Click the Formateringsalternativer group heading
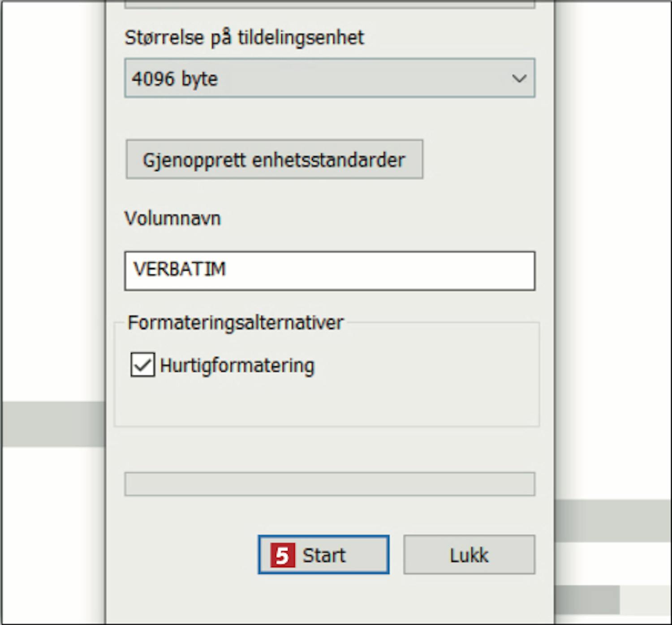The width and height of the screenshot is (672, 625). click(x=236, y=322)
